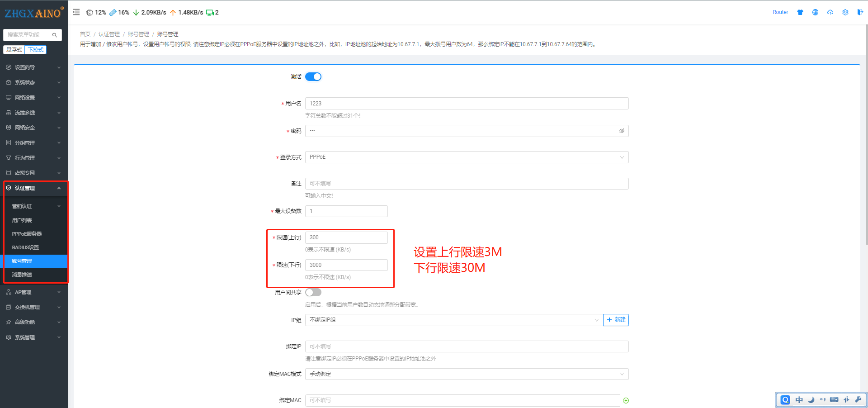The height and width of the screenshot is (408, 868).
Task: Click the online devices monitor icon
Action: pos(210,13)
